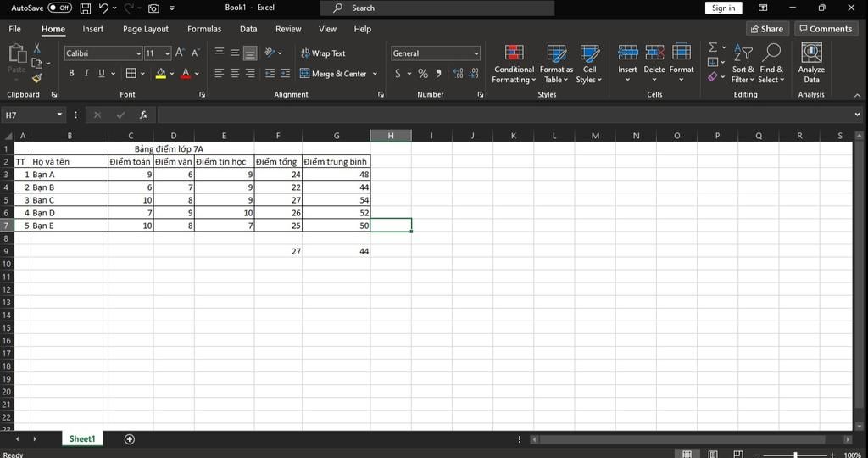The width and height of the screenshot is (868, 458).
Task: Click Middle Align icon
Action: [235, 53]
